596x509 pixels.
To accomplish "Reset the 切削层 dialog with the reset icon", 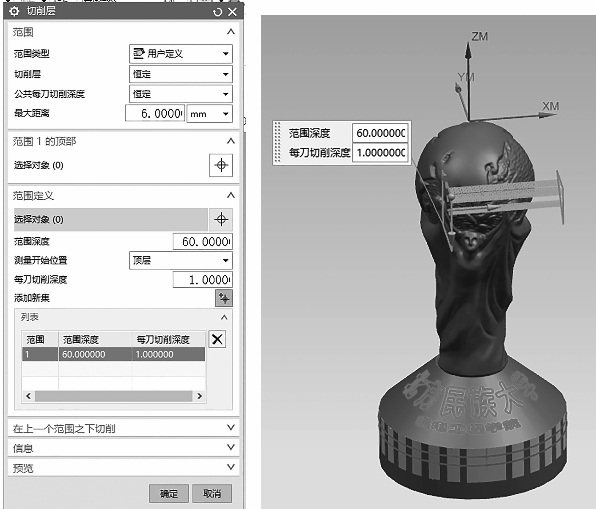I will [217, 12].
